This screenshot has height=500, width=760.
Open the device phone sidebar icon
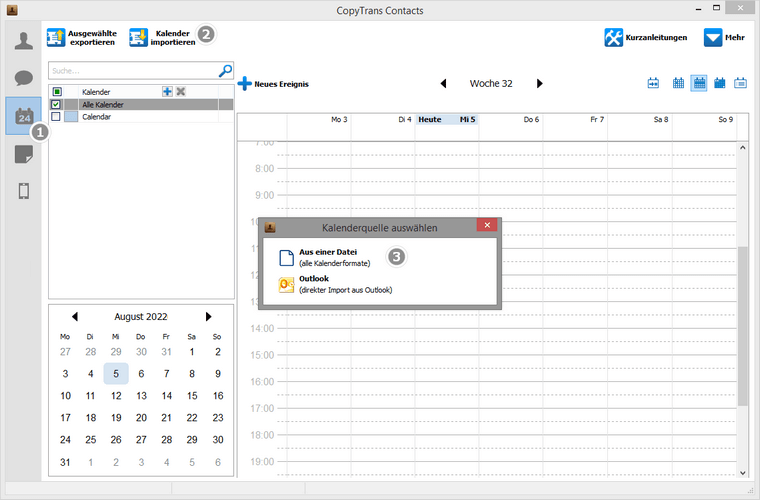click(23, 191)
